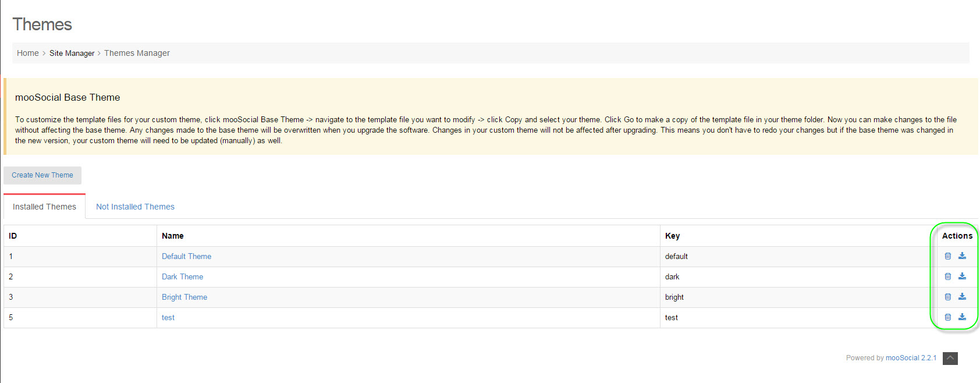Screen dimensions: 980x383
Task: Go to Home in the breadcrumb
Action: [27, 53]
